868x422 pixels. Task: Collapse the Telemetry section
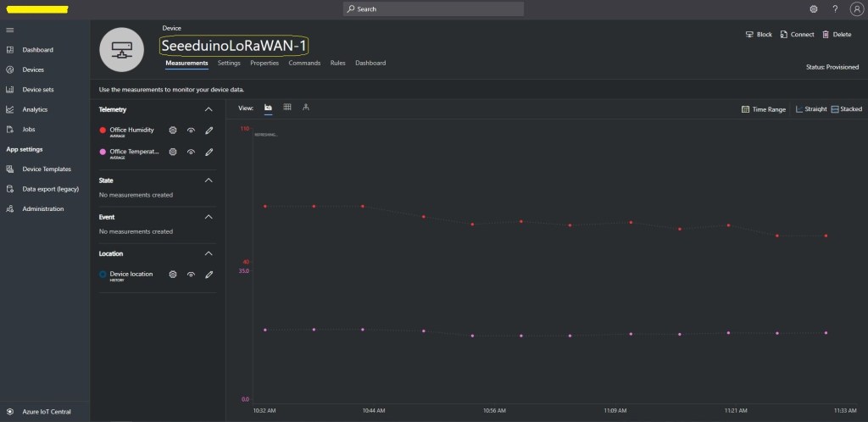coord(209,109)
